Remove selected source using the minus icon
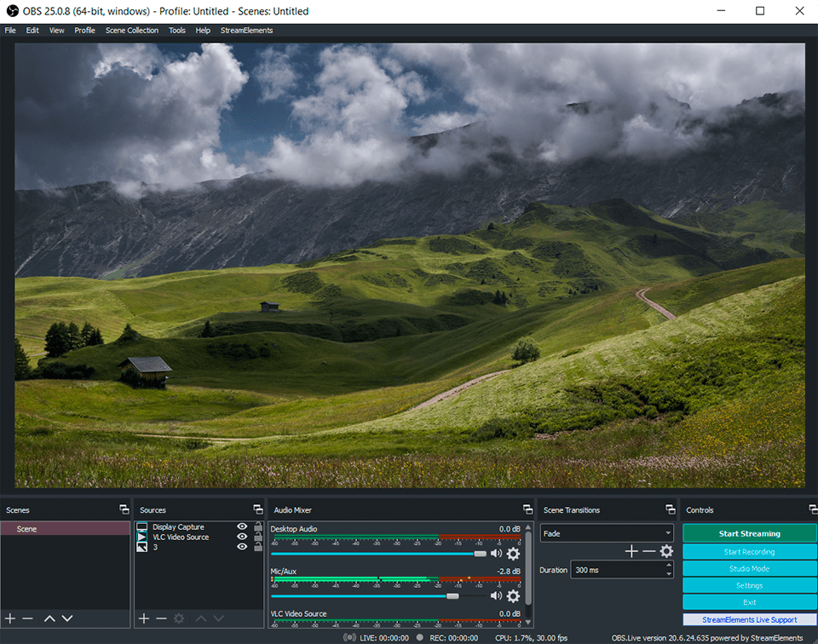Viewport: 818px width, 644px height. [161, 618]
